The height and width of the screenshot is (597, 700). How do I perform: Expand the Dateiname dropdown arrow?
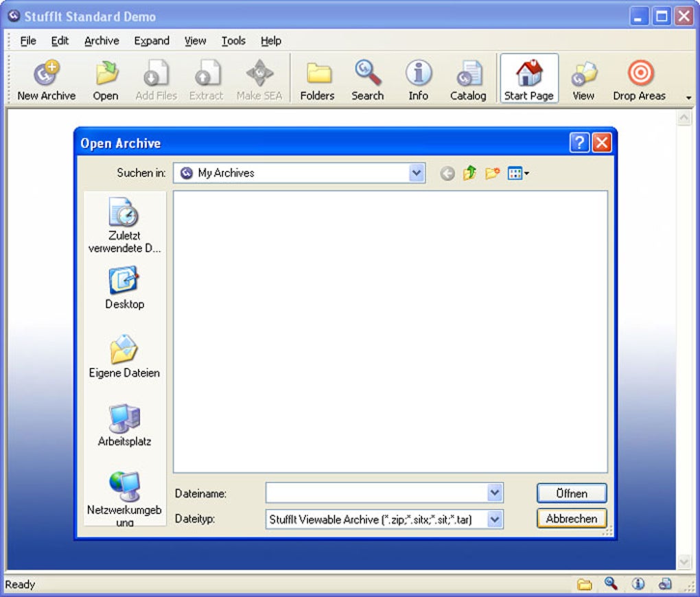pyautogui.click(x=495, y=493)
